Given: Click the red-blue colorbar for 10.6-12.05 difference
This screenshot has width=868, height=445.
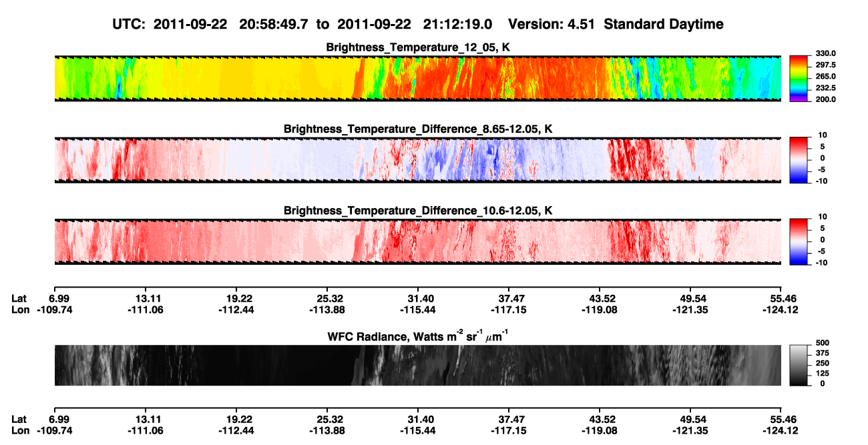Looking at the screenshot, I should point(799,242).
